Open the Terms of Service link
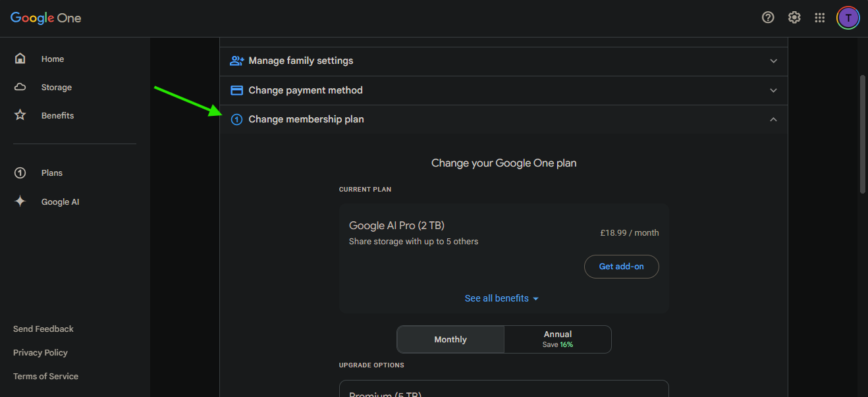868x397 pixels. (45, 376)
